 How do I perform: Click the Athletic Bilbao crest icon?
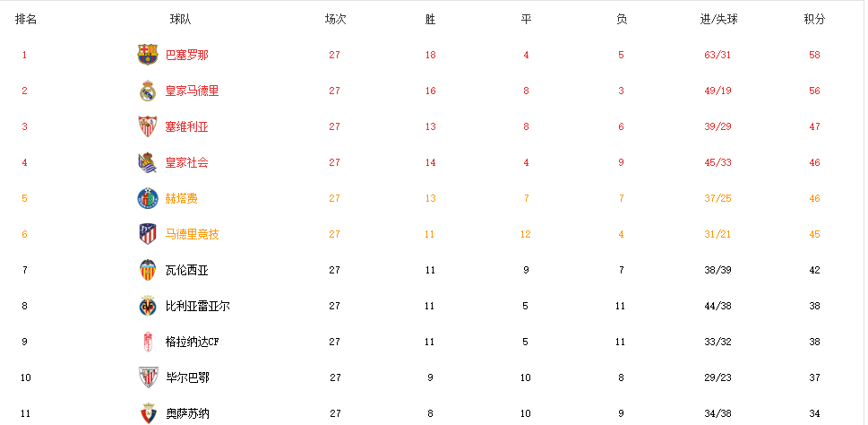tap(148, 377)
